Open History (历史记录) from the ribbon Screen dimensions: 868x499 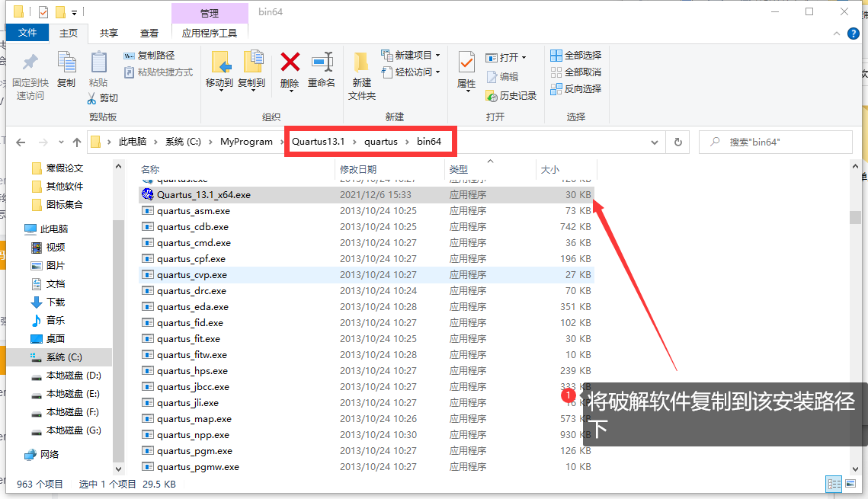click(x=511, y=96)
